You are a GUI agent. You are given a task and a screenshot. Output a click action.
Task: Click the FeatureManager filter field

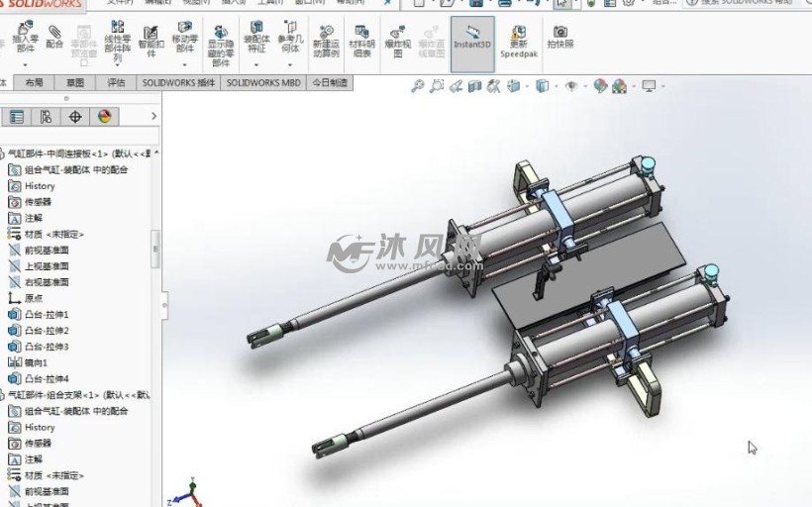coord(78,136)
